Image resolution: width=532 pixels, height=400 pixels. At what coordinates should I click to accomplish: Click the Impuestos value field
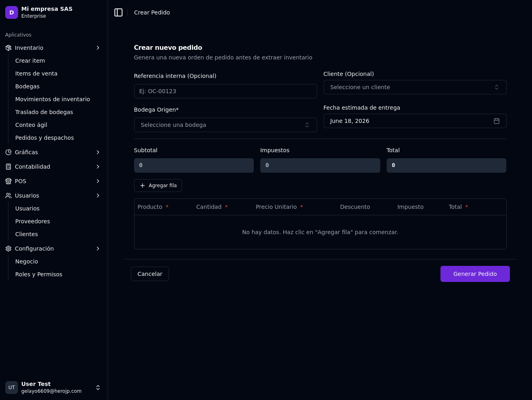coord(320,165)
